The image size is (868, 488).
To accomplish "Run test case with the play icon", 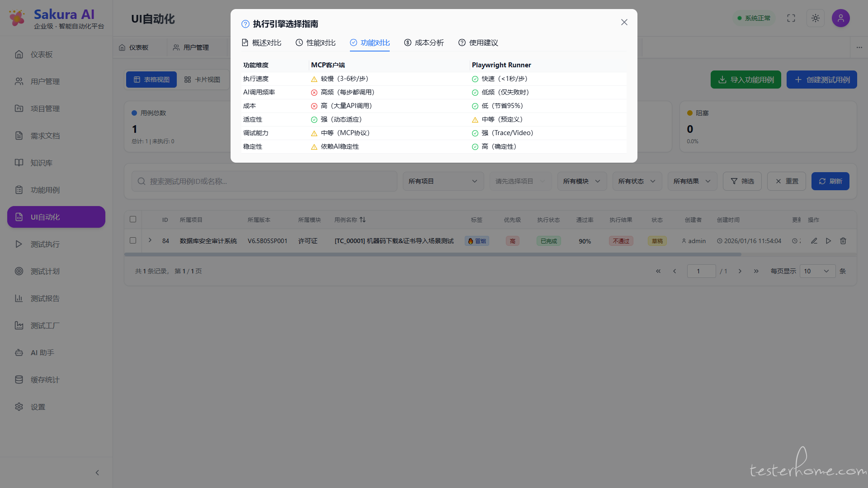I will tap(828, 241).
